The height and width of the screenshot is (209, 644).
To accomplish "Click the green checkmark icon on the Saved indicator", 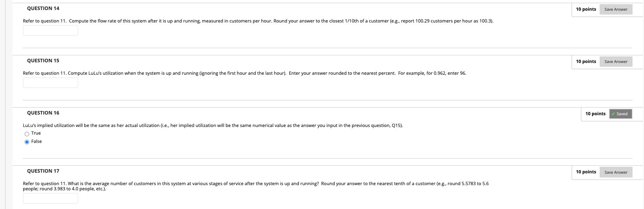I will click(x=613, y=113).
